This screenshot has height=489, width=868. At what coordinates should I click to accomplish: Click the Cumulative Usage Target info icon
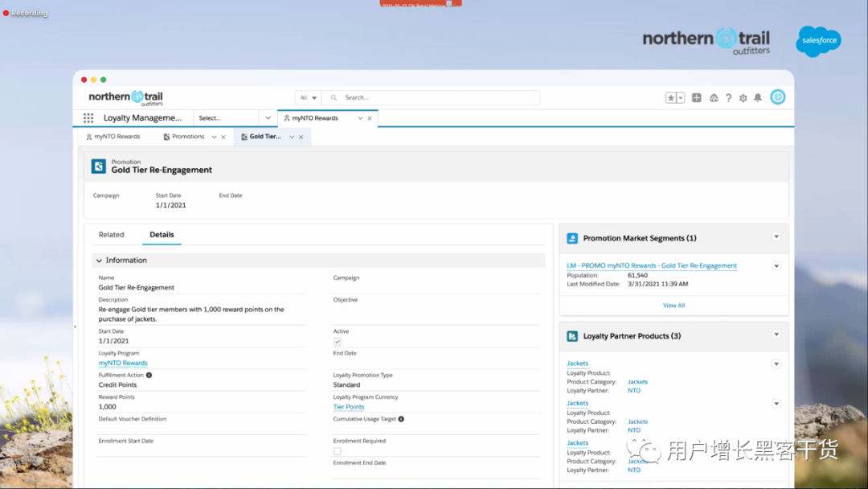tap(401, 419)
